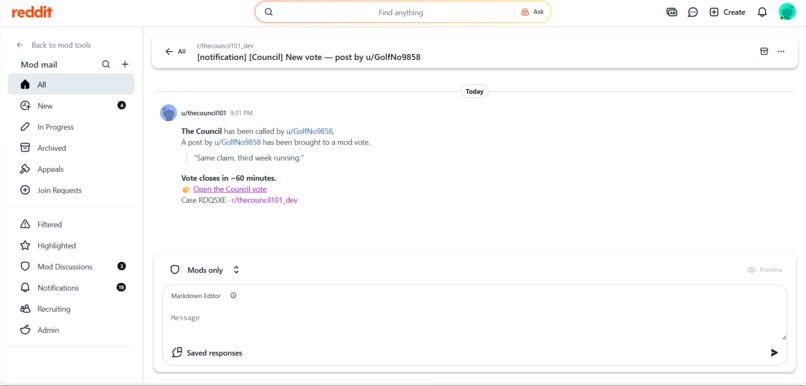The width and height of the screenshot is (806, 386).
Task: Click the home icon beside All
Action: click(x=25, y=84)
